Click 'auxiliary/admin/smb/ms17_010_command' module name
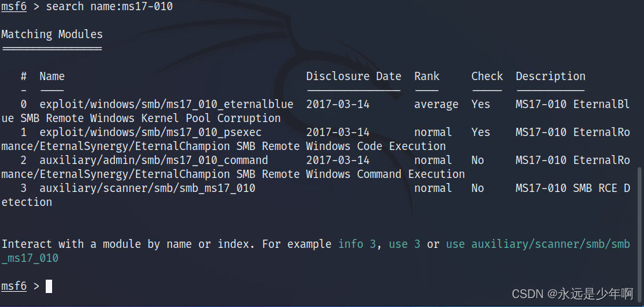The image size is (644, 307). pyautogui.click(x=154, y=160)
